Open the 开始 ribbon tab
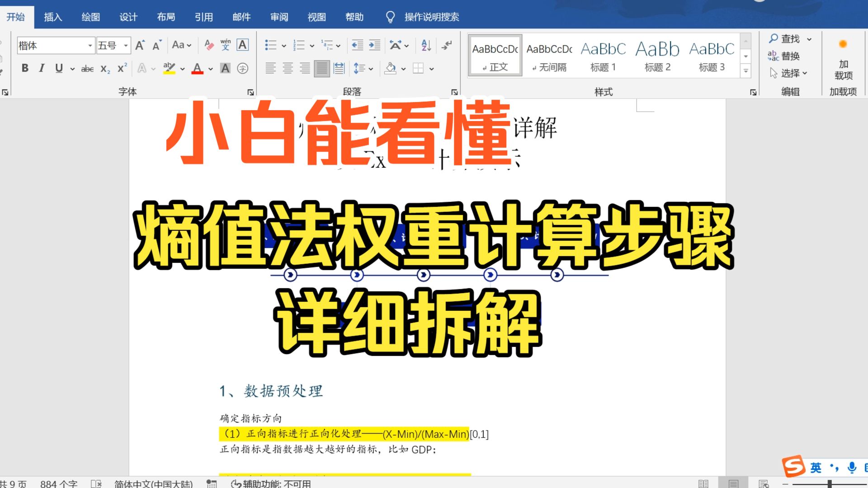Screen dimensions: 868x488 click(16, 17)
